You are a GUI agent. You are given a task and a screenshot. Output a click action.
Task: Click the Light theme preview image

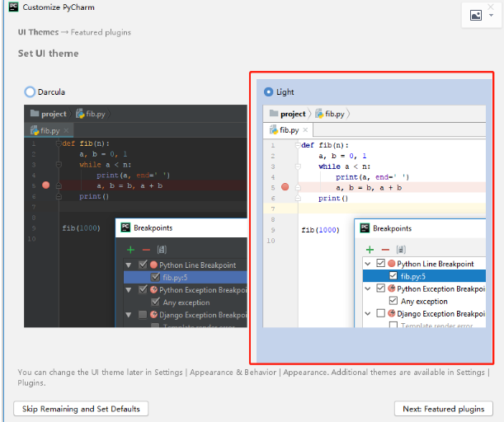[374, 216]
